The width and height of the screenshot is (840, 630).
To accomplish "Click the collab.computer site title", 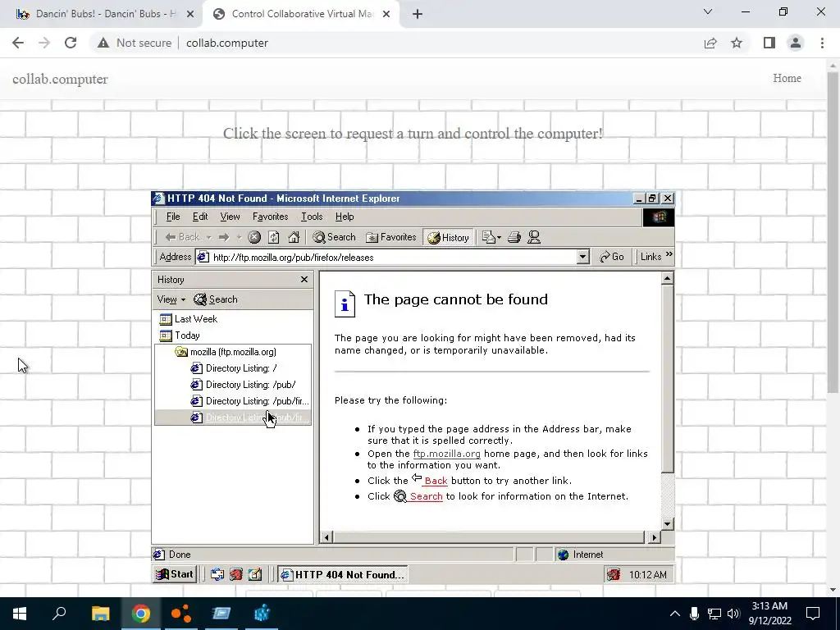I will click(x=60, y=80).
